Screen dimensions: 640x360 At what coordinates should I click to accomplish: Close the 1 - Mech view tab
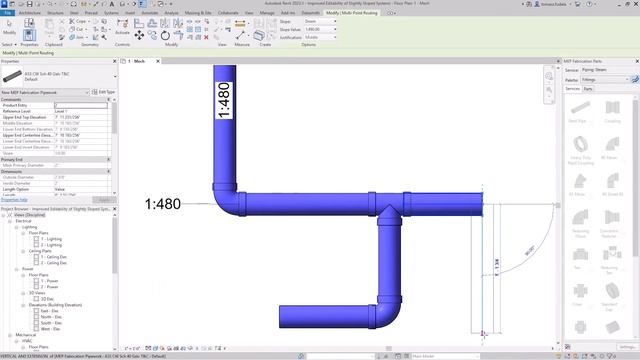158,61
